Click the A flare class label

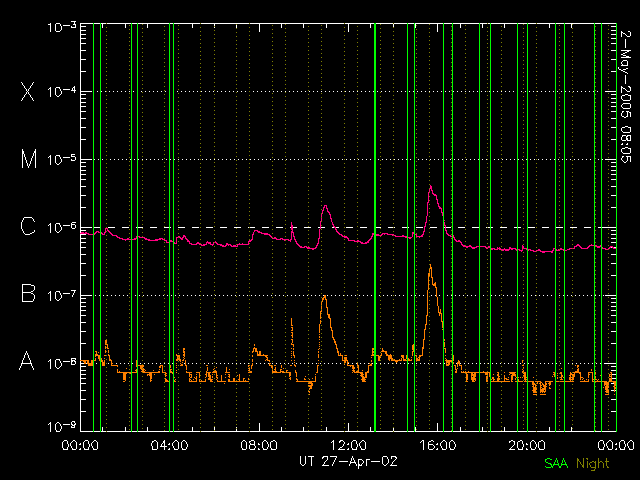tap(27, 361)
